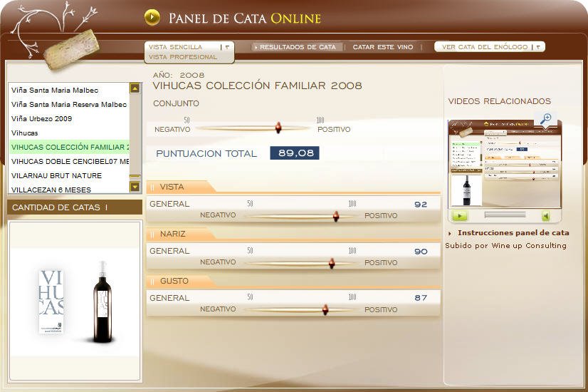Click the magnifier zoom icon on related video
This screenshot has width=588, height=392.
[x=545, y=118]
